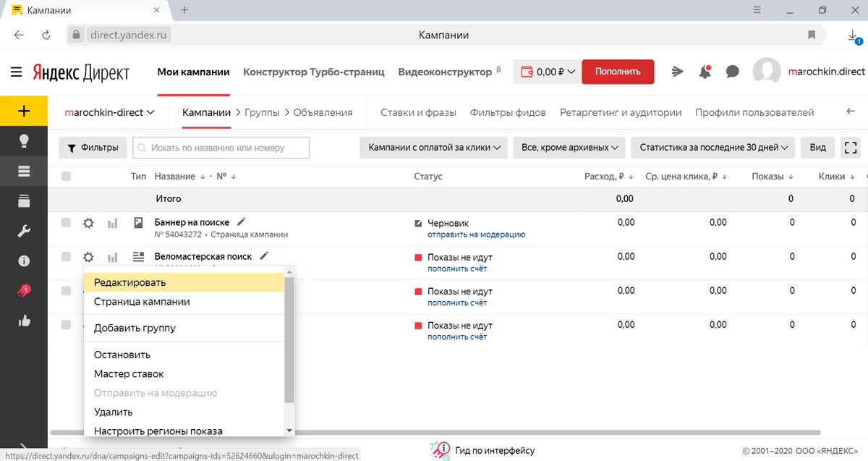
Task: Click отправить на модерацию link
Action: pos(476,234)
